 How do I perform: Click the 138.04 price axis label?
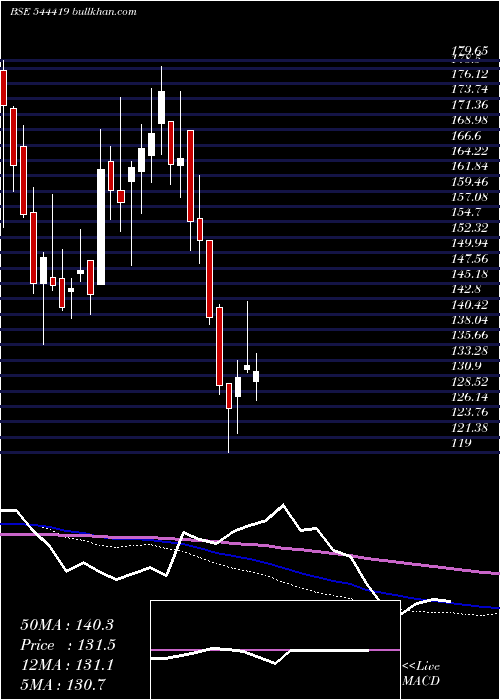click(470, 320)
